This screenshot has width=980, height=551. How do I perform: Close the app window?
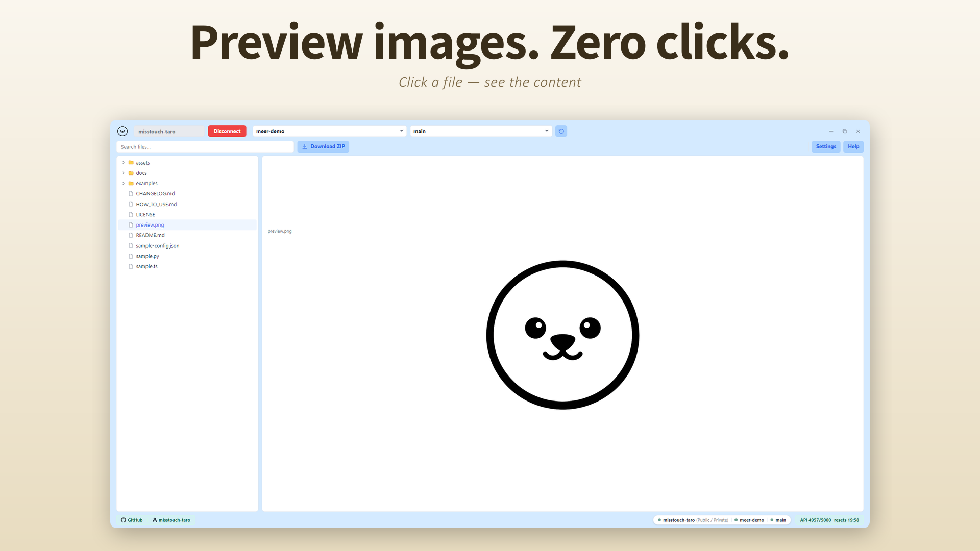858,131
